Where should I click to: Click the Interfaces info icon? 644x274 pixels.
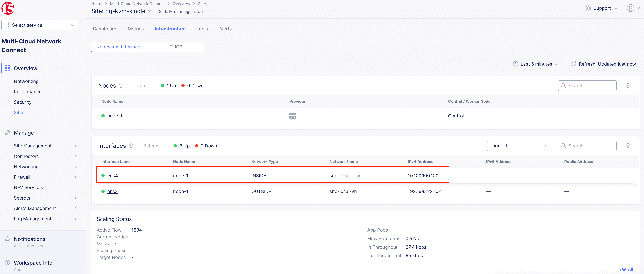point(131,146)
